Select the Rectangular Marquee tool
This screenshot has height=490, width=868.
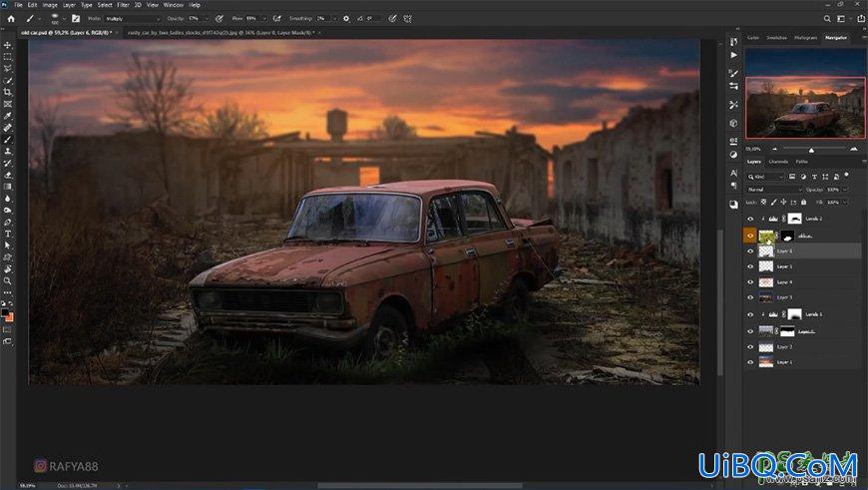8,57
